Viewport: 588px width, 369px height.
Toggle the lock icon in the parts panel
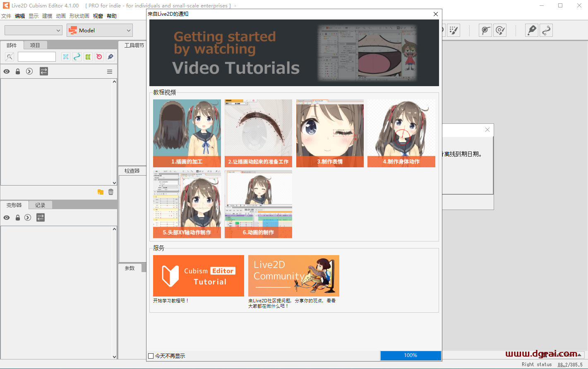pyautogui.click(x=17, y=71)
